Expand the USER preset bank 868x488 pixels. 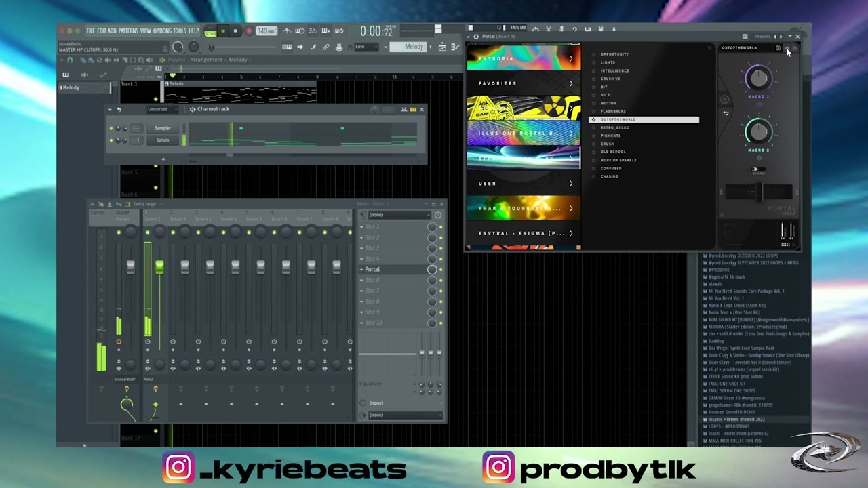[x=523, y=183]
